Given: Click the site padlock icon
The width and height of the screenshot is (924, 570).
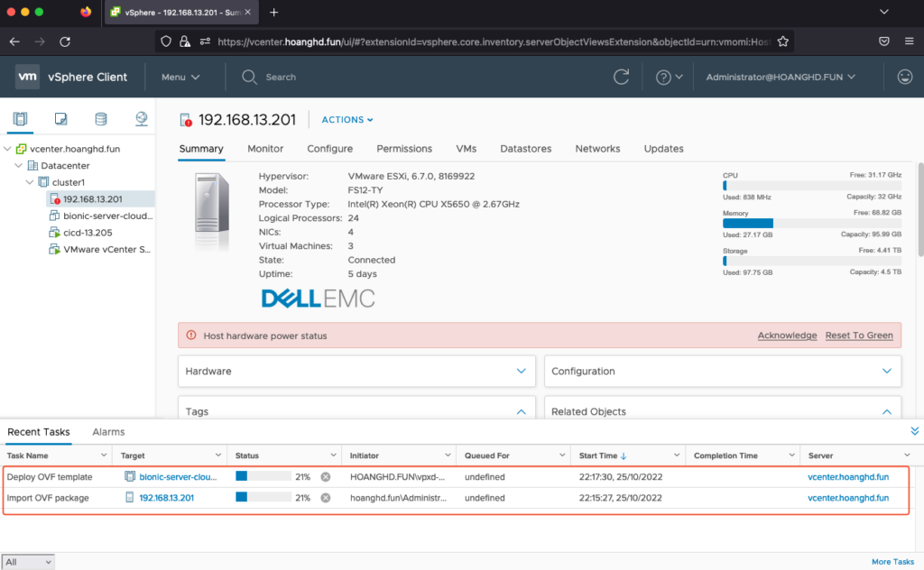Looking at the screenshot, I should pyautogui.click(x=185, y=41).
